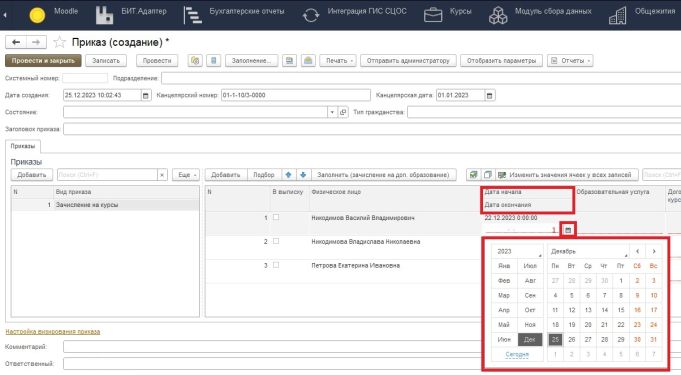Open calendar for Дата создания field
Image resolution: width=681 pixels, height=375 pixels.
146,95
